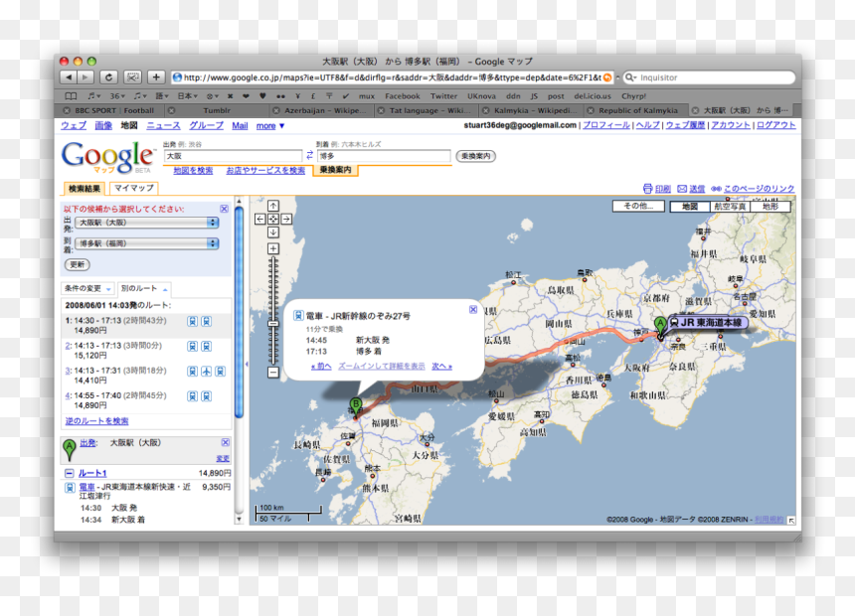The image size is (855, 616).
Task: Close the train info balloon on the map
Action: click(x=473, y=310)
